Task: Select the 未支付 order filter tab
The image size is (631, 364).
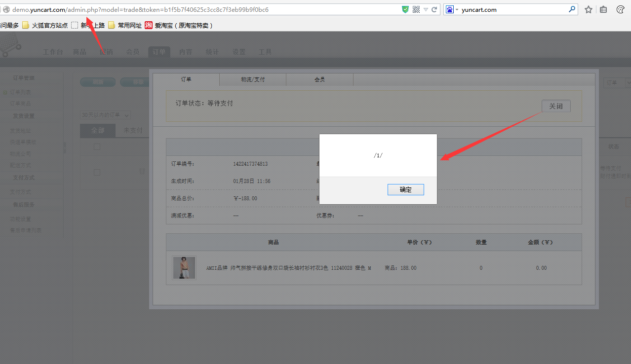Action: 133,131
